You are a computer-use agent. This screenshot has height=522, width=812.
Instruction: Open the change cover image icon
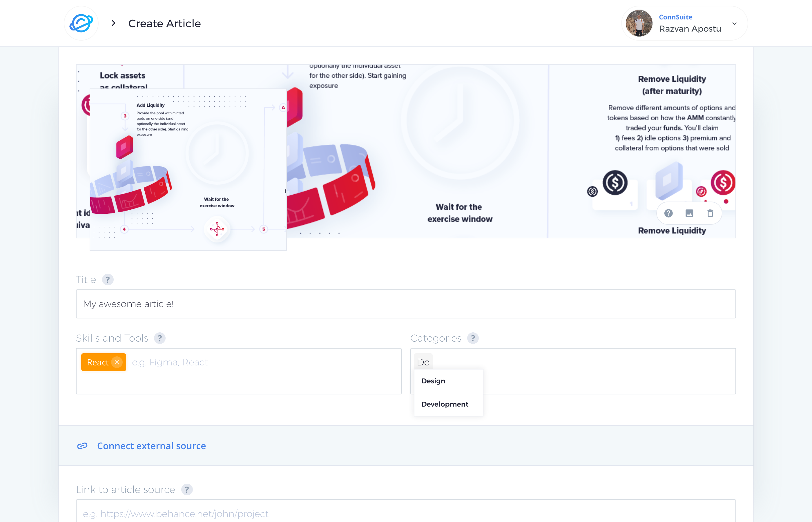point(689,213)
